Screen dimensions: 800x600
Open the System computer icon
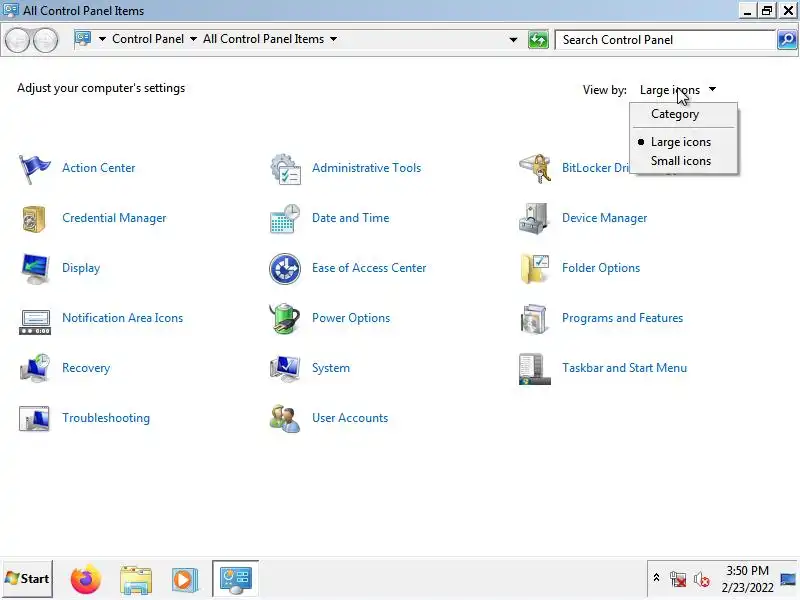[x=285, y=368]
